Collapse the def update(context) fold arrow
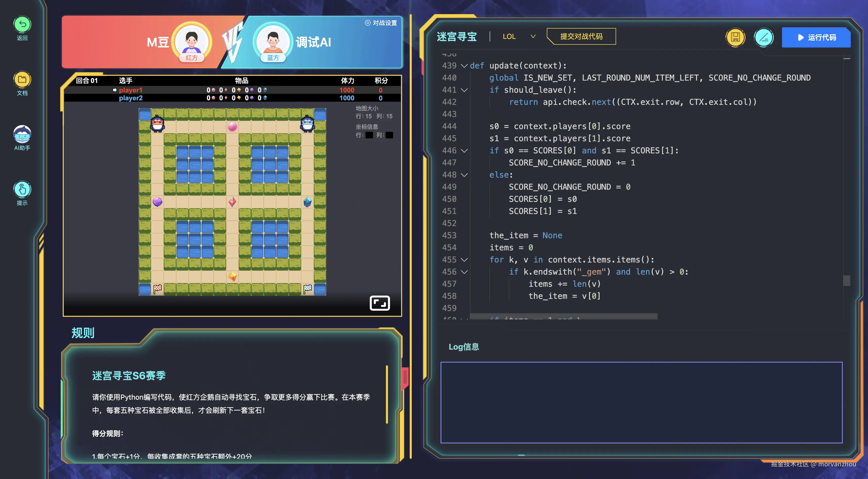 (464, 66)
